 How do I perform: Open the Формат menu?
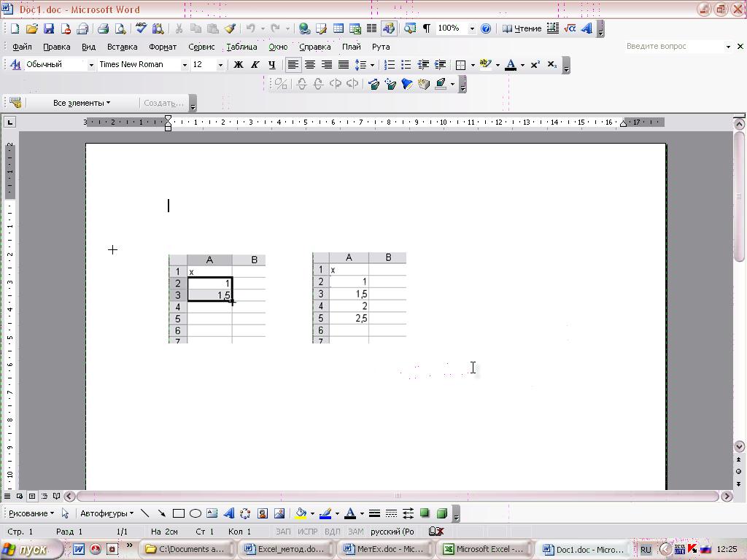163,47
